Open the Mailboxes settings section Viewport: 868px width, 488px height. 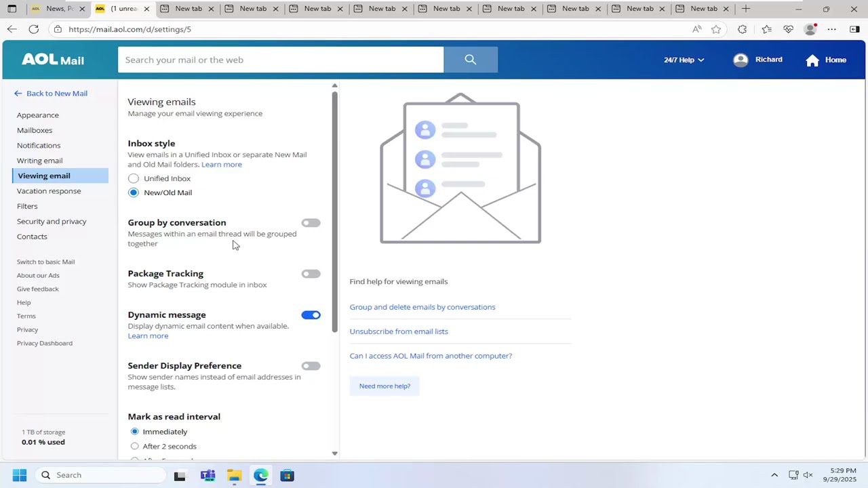pos(35,130)
